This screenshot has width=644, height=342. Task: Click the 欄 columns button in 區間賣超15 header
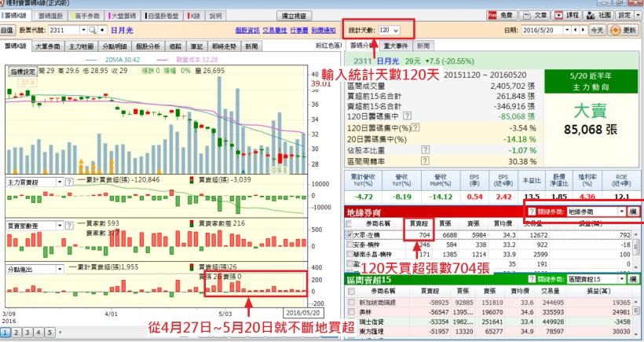[x=633, y=279]
